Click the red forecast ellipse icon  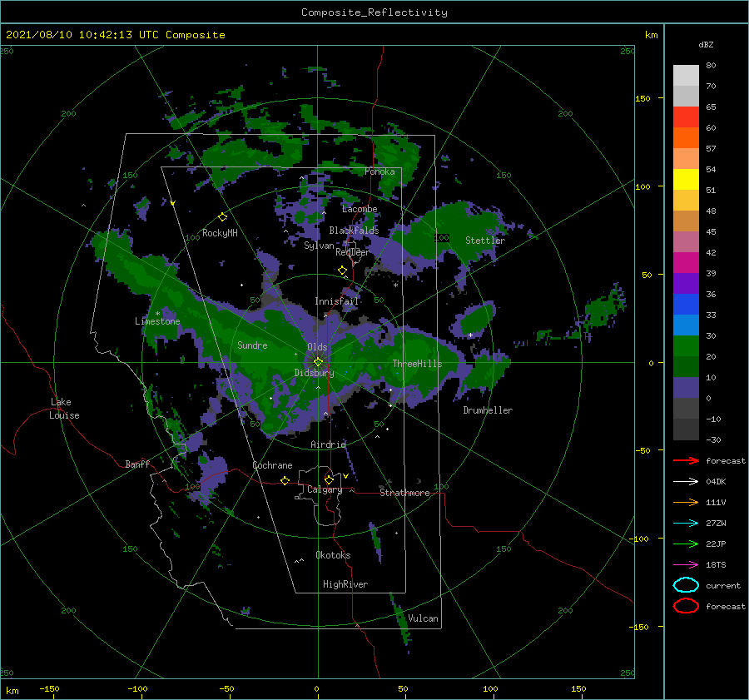click(x=686, y=606)
